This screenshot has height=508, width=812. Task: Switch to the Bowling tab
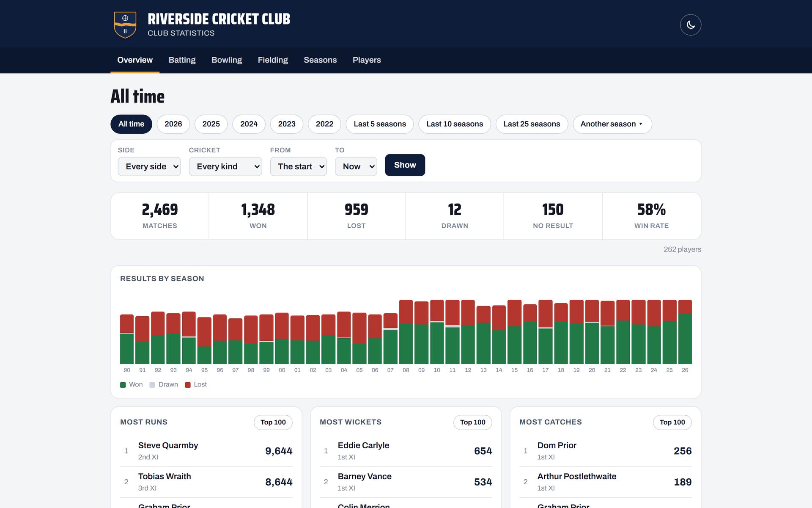coord(227,60)
